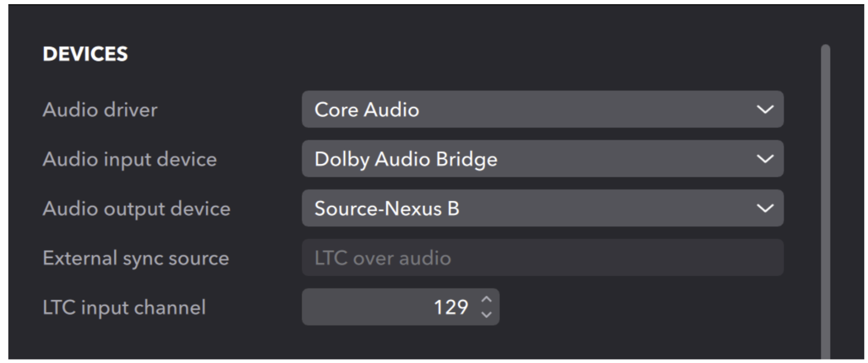Image resolution: width=868 pixels, height=363 pixels.
Task: Click the vertical scrollbar on the right
Action: point(825,201)
